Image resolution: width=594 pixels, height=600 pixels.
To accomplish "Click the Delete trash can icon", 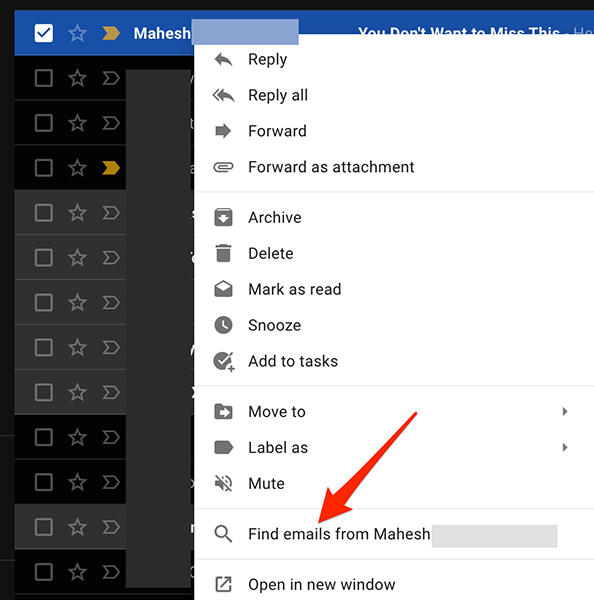I will click(x=224, y=253).
